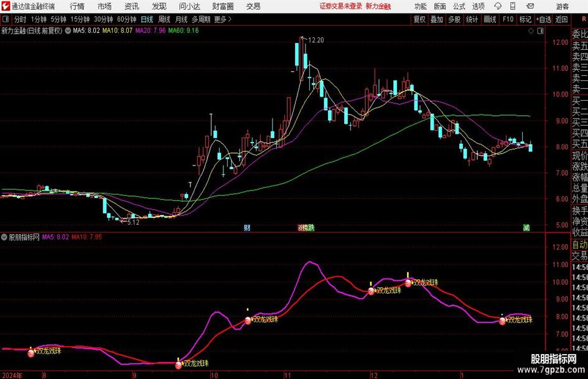The image size is (588, 379).
Task: Click the 自动 label in right panel
Action: click(580, 245)
